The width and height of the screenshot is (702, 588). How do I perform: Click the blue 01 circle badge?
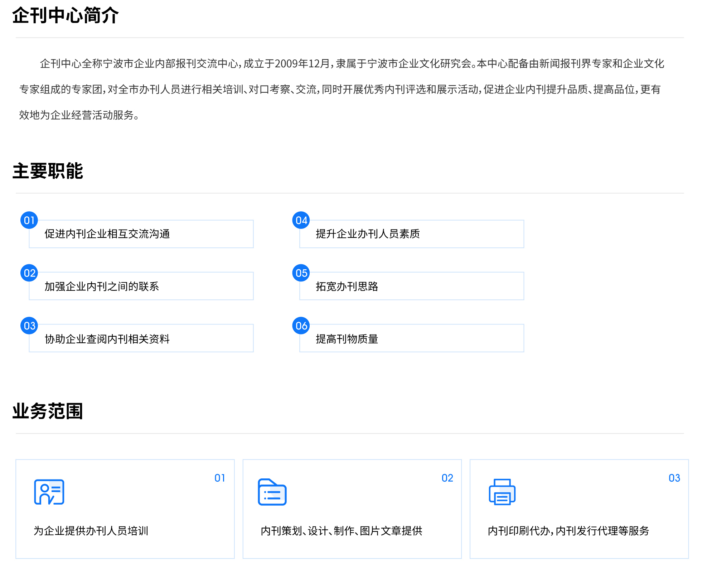[29, 220]
